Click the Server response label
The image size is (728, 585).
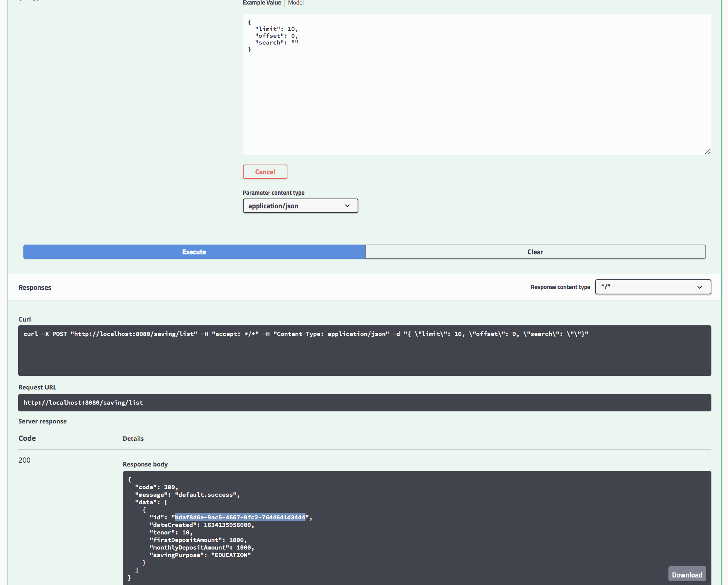tap(43, 421)
